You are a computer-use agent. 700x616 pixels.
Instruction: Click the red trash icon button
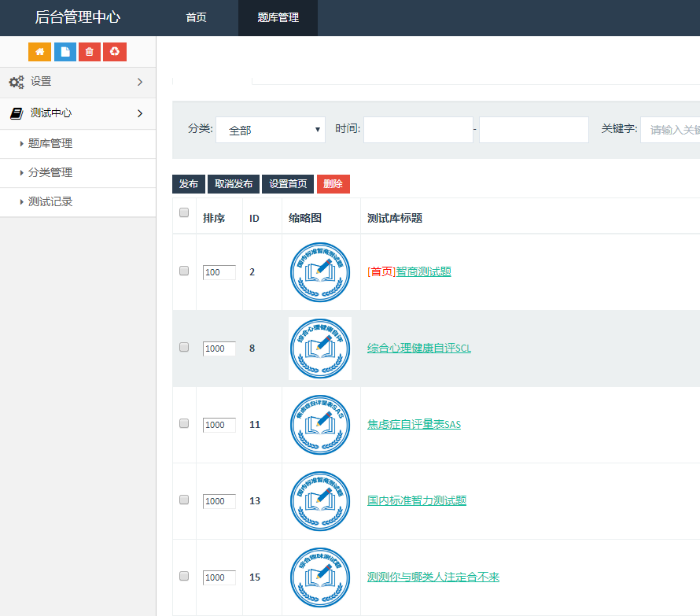click(x=90, y=52)
